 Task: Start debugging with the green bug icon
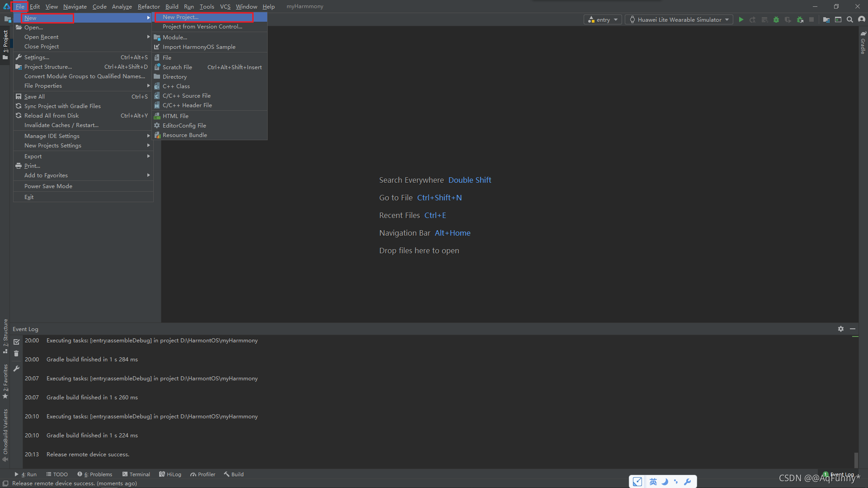coord(776,20)
